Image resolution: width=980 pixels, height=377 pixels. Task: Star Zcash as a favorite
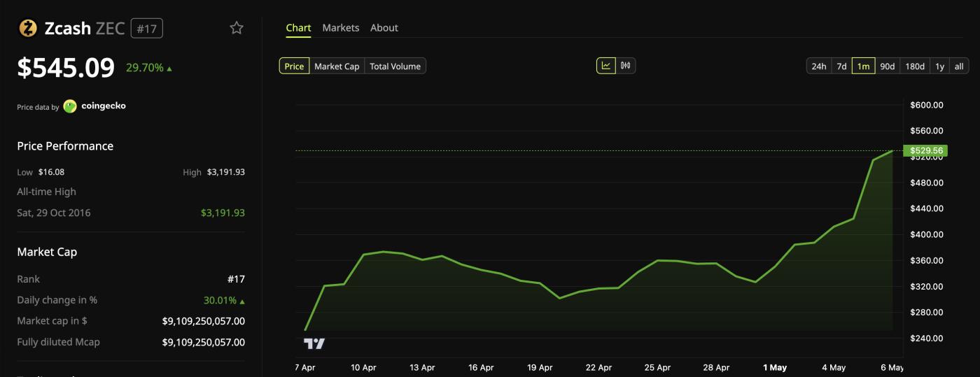click(x=237, y=28)
